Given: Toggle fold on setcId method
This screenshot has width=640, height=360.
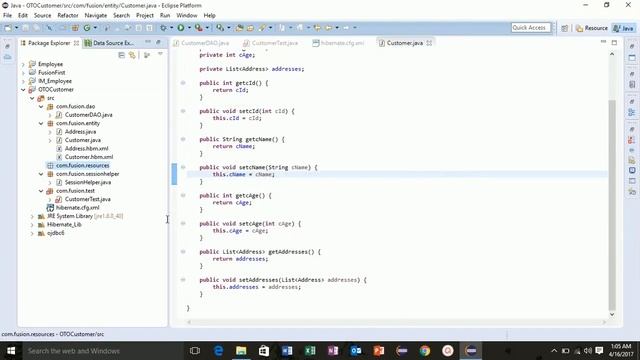Looking at the screenshot, I should pyautogui.click(x=183, y=111).
